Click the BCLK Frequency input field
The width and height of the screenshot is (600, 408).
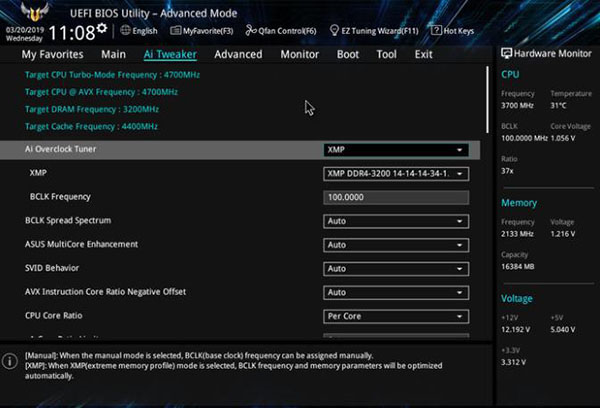pos(396,197)
